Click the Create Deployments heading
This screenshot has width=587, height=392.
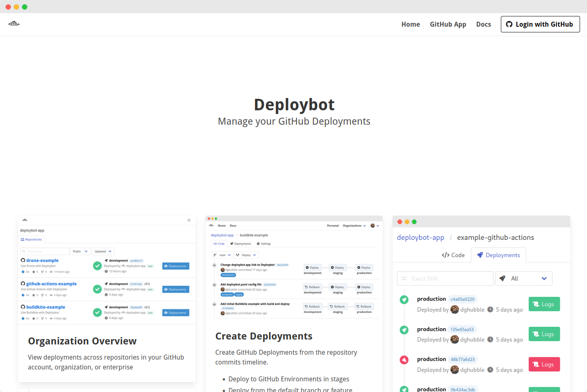[264, 336]
